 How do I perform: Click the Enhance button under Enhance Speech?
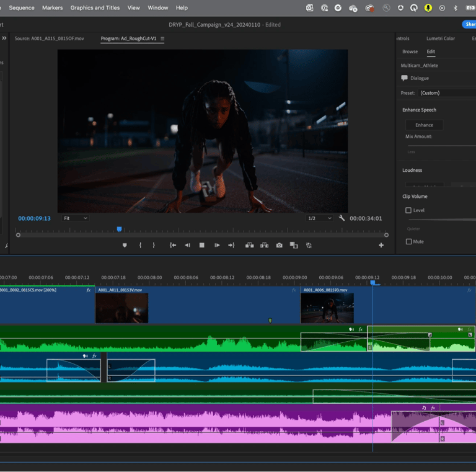[x=424, y=125]
